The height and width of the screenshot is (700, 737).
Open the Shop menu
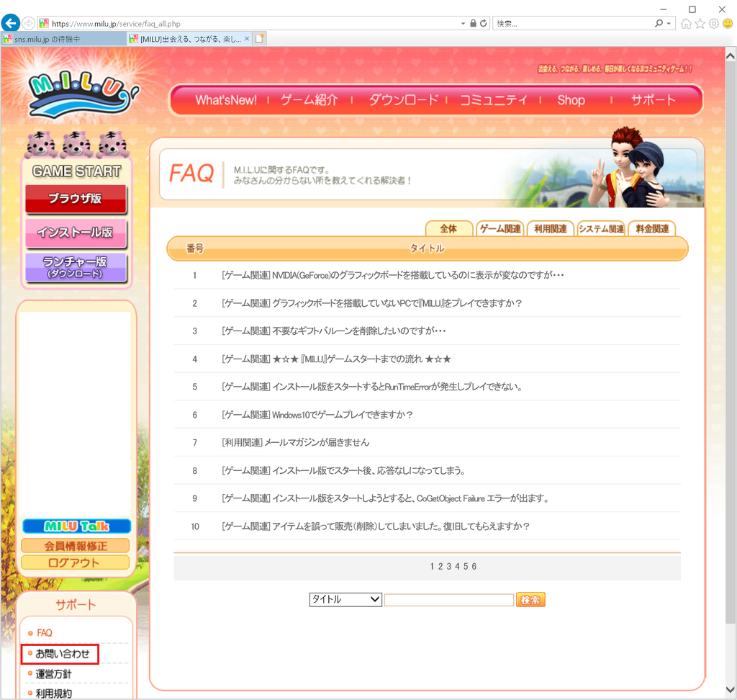(x=571, y=100)
